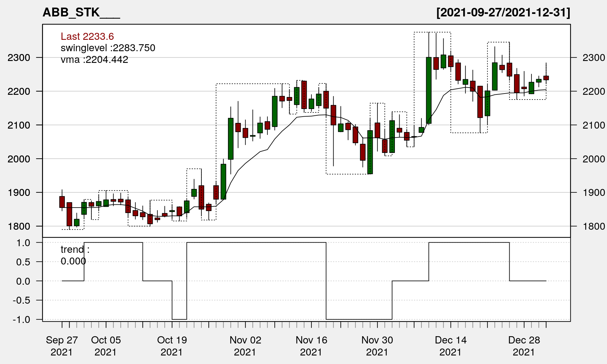This screenshot has height=364, width=607.
Task: Click the 1800 right price axis label
Action: click(x=594, y=226)
